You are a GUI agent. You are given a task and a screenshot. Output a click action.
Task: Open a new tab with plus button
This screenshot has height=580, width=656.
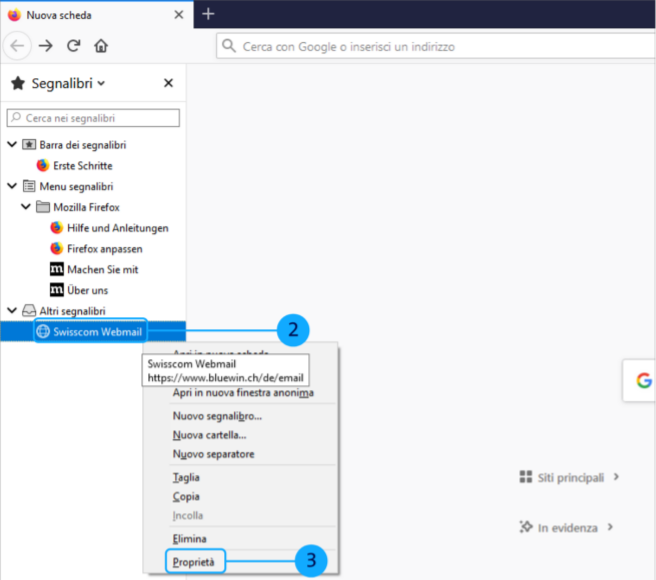pyautogui.click(x=208, y=14)
